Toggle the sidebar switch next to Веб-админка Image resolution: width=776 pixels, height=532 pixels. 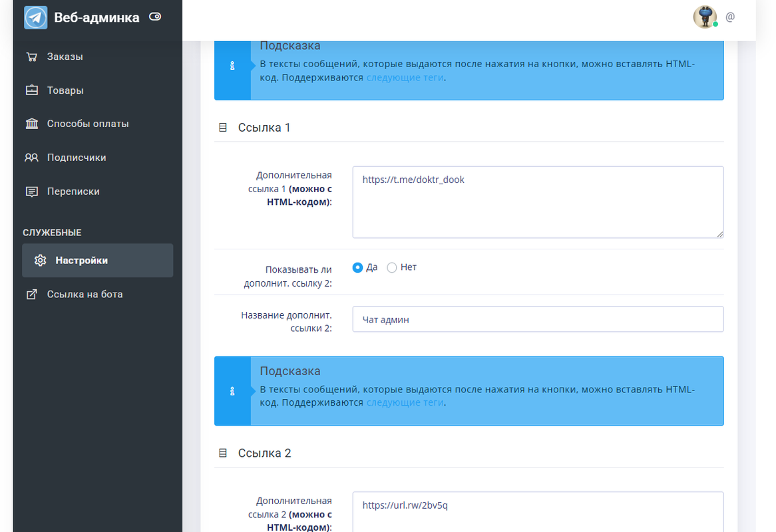155,17
